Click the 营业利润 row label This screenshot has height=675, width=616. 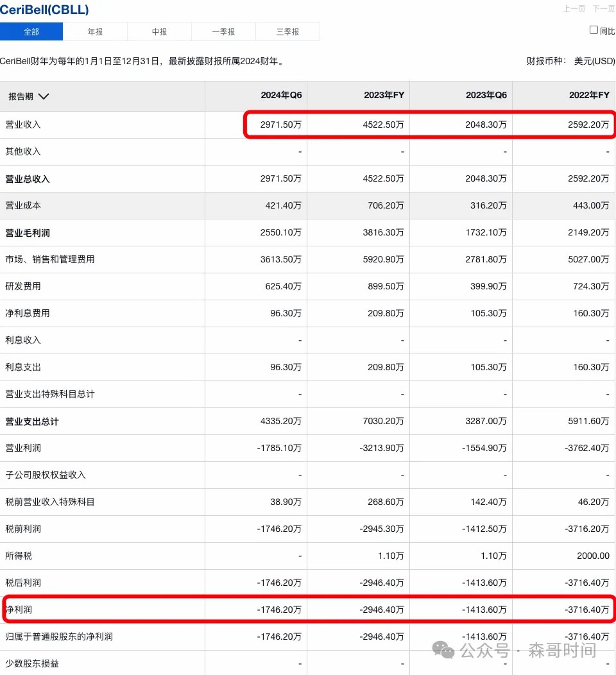pyautogui.click(x=23, y=448)
